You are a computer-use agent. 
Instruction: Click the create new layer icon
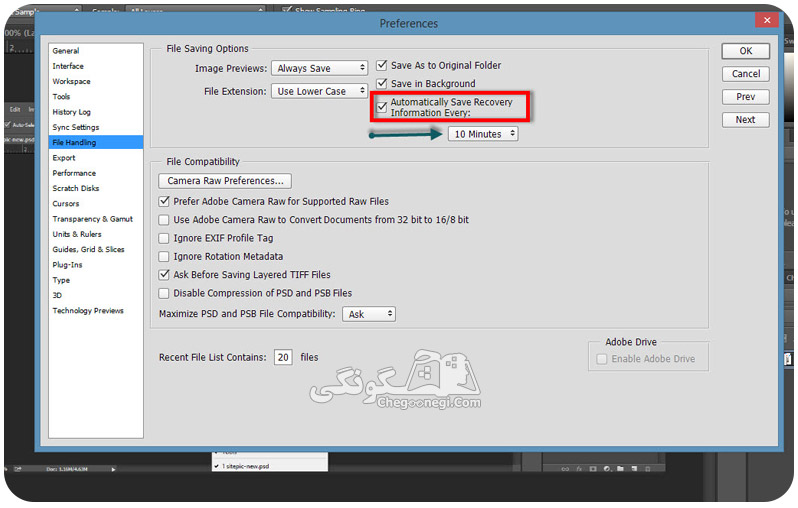pos(634,469)
